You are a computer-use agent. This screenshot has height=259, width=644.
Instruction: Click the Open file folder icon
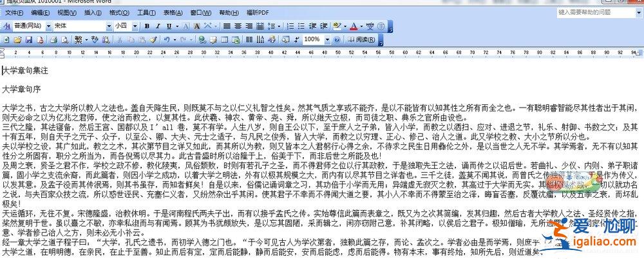tap(17, 40)
